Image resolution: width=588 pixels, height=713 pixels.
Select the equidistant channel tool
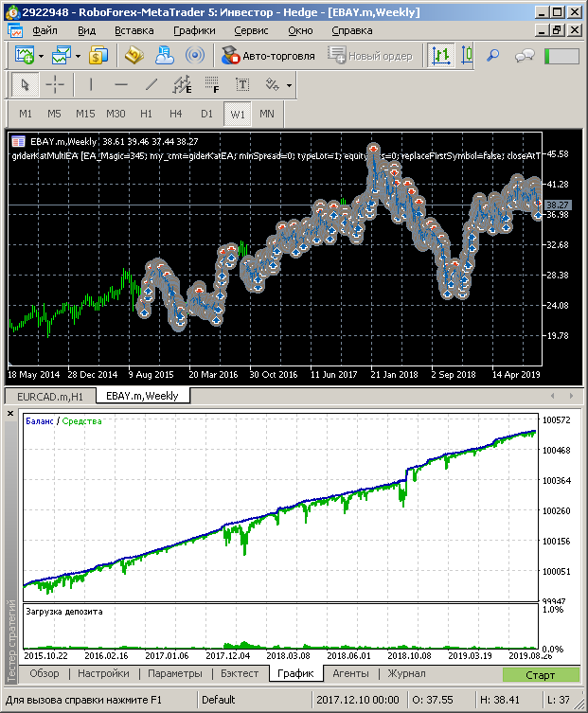click(182, 84)
